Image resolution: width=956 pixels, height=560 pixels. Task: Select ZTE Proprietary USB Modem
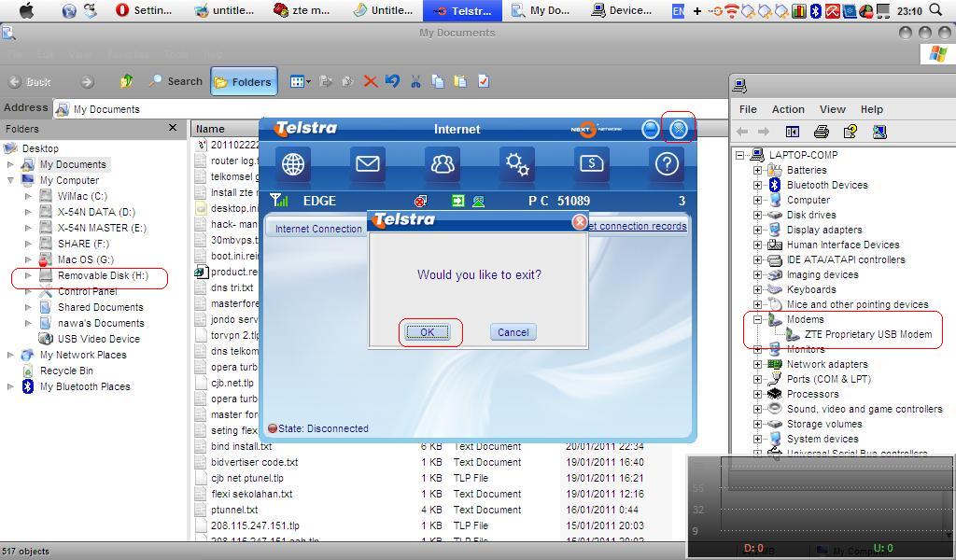coord(867,334)
